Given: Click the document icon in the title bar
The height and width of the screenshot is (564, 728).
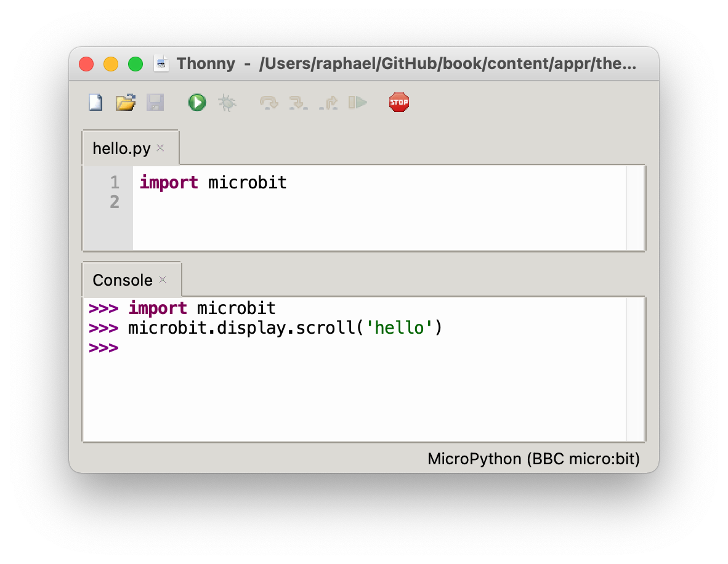Looking at the screenshot, I should coord(161,64).
